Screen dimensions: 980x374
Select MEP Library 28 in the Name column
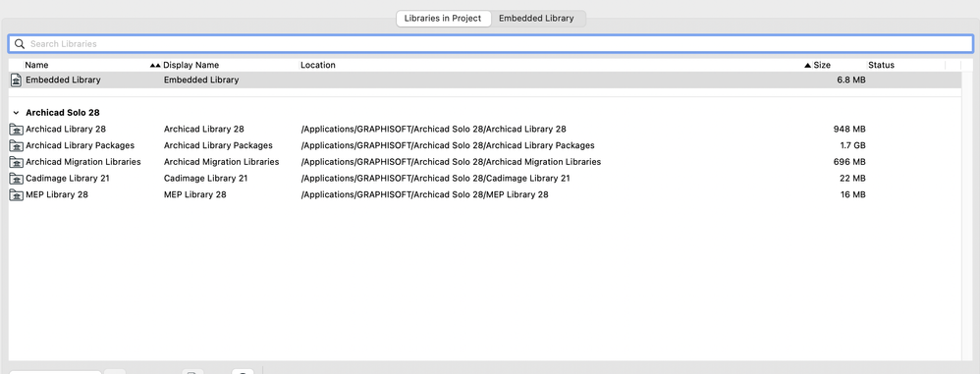(57, 194)
